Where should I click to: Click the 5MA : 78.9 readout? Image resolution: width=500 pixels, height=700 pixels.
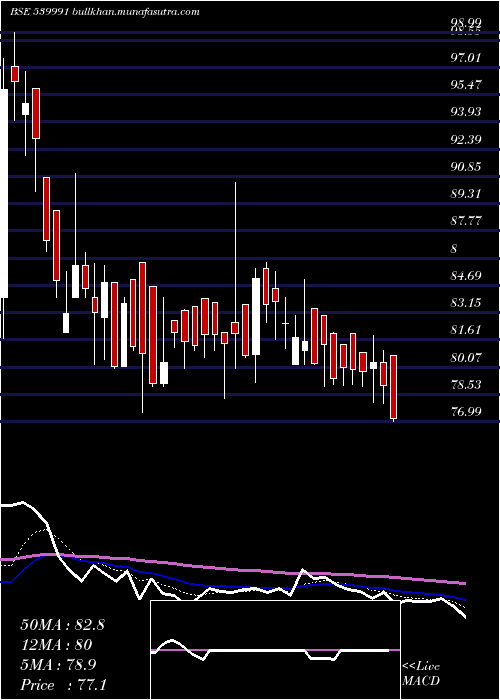(58, 665)
